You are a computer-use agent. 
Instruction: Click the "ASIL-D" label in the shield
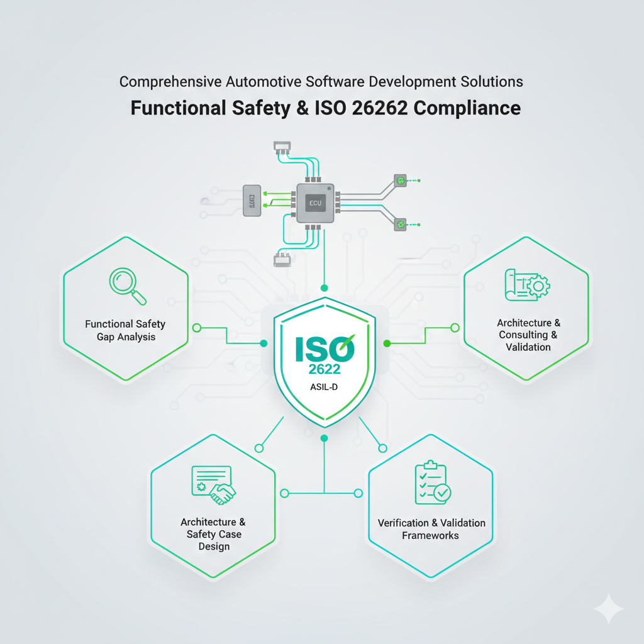[324, 387]
